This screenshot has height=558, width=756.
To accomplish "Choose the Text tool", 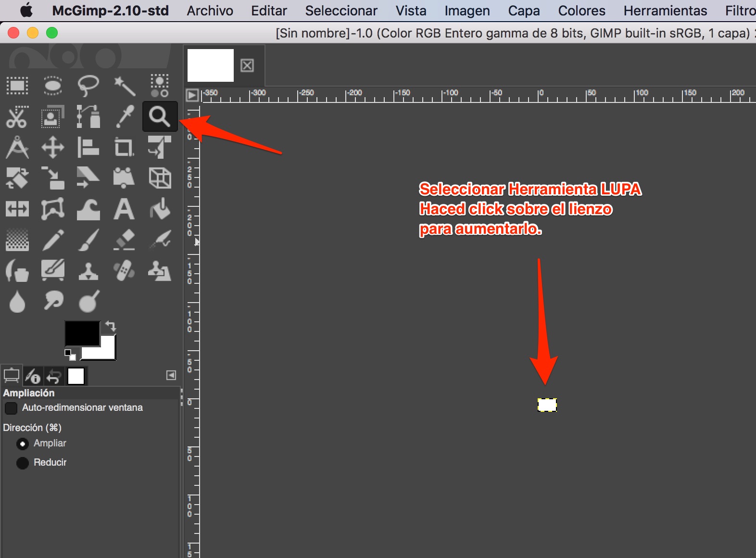I will click(124, 209).
